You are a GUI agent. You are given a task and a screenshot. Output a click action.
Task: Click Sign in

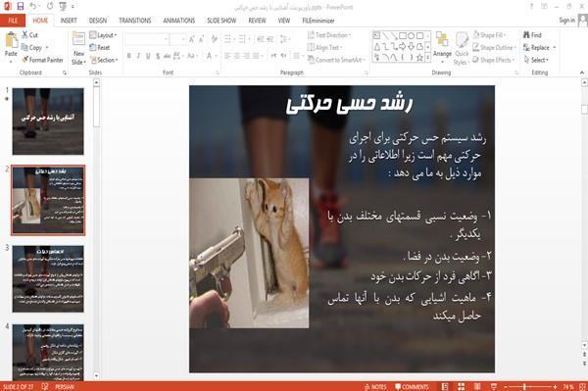click(x=566, y=21)
